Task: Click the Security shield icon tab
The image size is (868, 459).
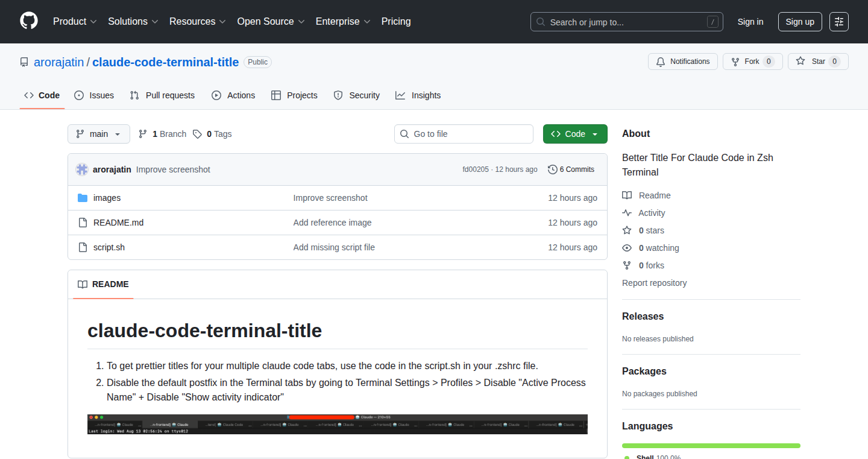Action: [338, 95]
